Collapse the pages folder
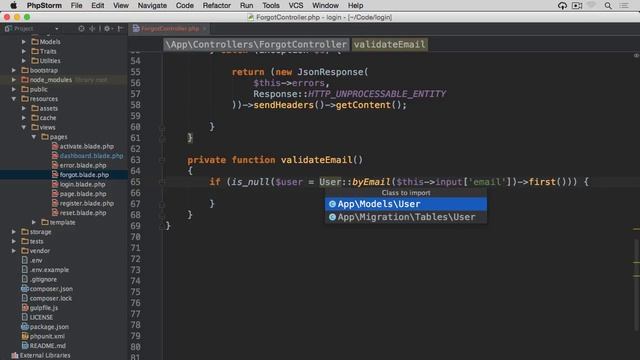This screenshot has height=360, width=640. [34, 137]
